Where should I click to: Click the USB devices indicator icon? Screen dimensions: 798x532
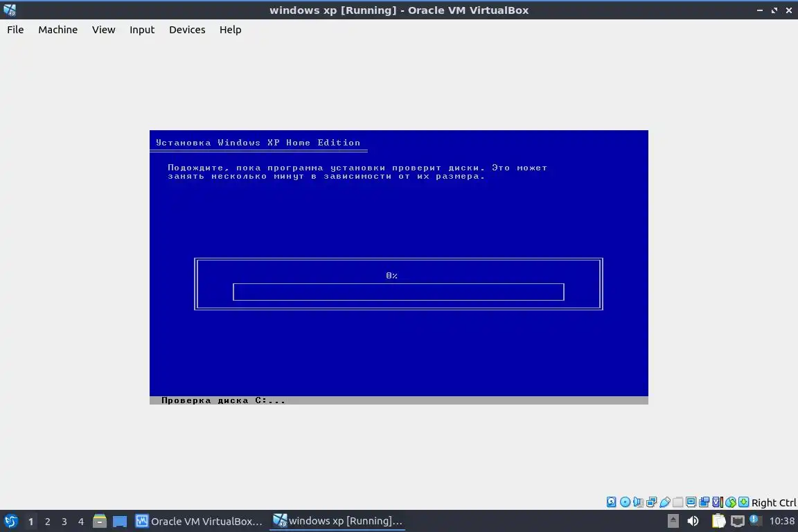[665, 502]
